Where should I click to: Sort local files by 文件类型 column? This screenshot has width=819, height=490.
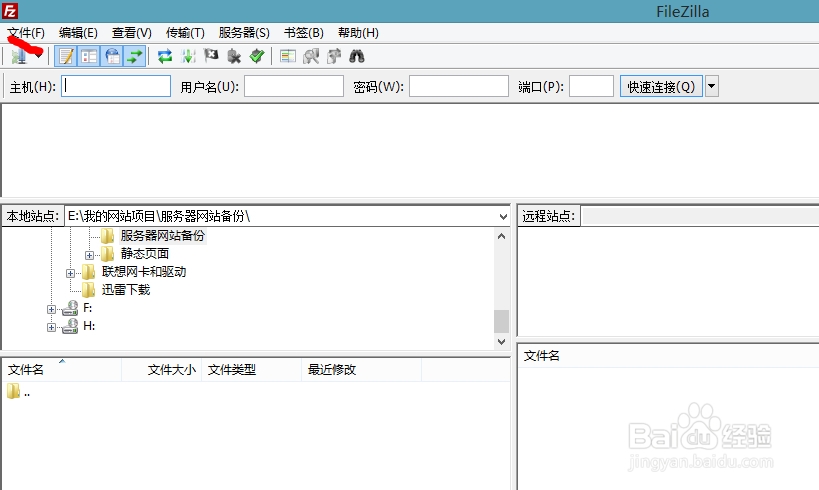[x=251, y=370]
